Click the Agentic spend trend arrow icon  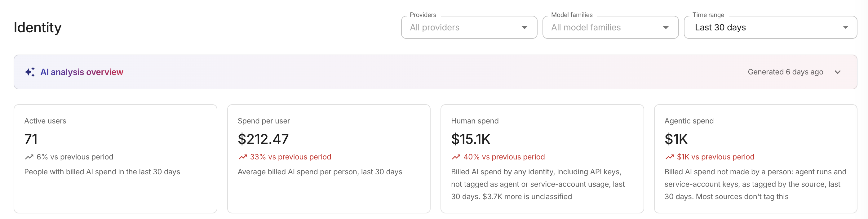coord(669,157)
